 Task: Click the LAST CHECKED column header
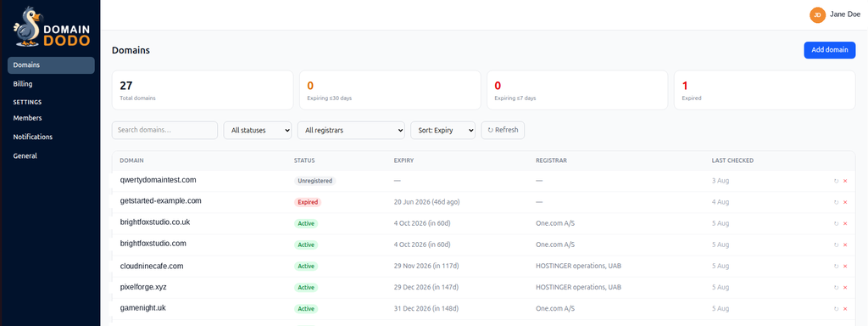732,160
